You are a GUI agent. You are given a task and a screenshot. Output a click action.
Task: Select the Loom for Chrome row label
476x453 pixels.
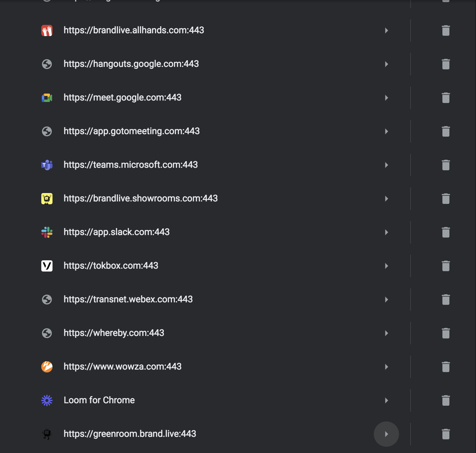tap(99, 400)
